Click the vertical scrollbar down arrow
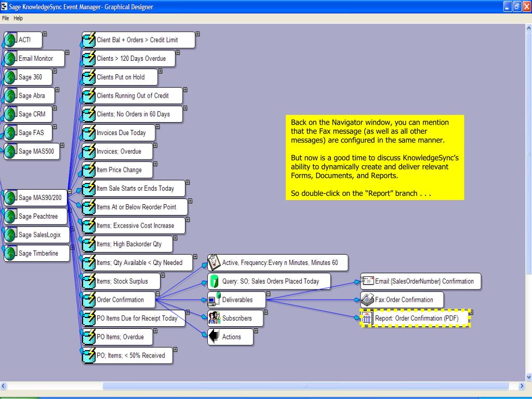532x399 pixels. [528, 377]
